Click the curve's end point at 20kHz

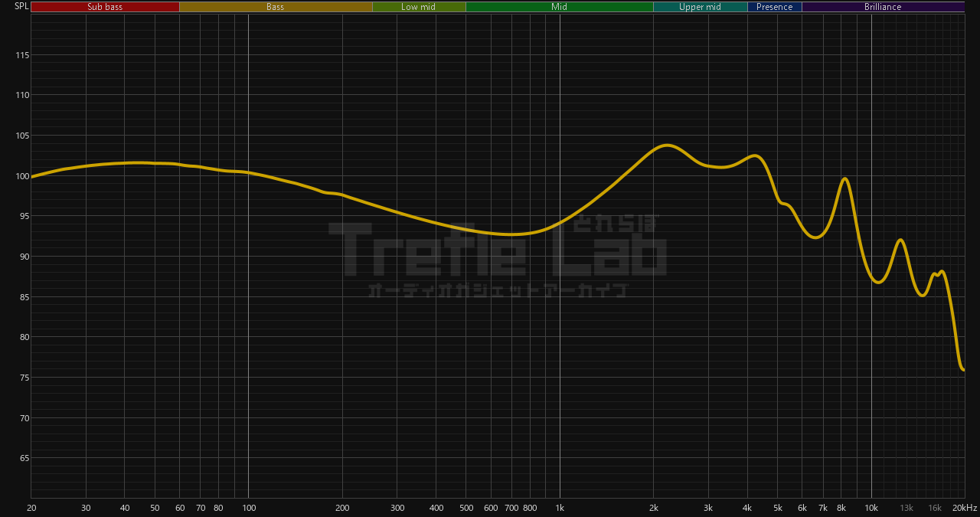click(x=963, y=369)
